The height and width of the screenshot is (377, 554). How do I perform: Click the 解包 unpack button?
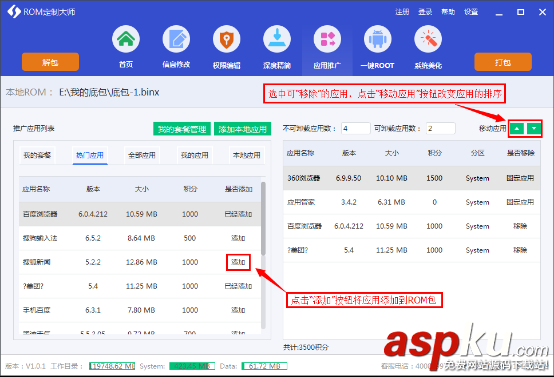point(50,62)
